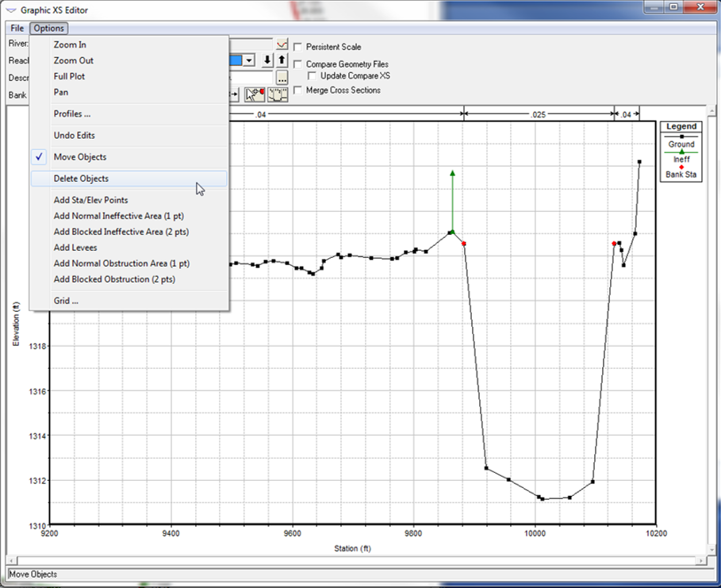721x588 pixels.
Task: Open Profiles ... menu entry
Action: [129, 113]
